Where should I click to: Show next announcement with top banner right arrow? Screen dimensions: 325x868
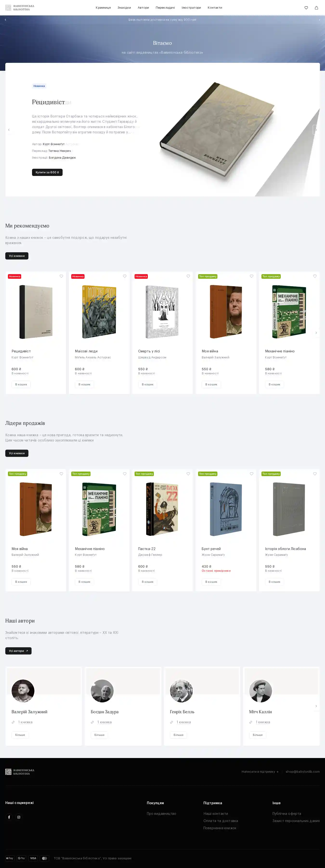pos(320,20)
